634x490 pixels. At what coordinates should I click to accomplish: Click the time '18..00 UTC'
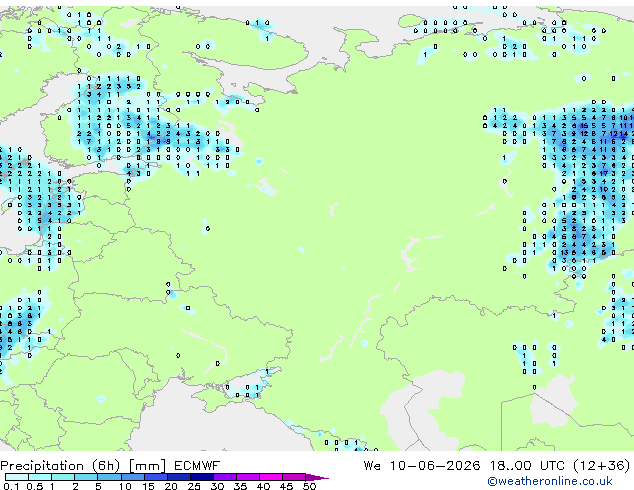[x=527, y=466]
